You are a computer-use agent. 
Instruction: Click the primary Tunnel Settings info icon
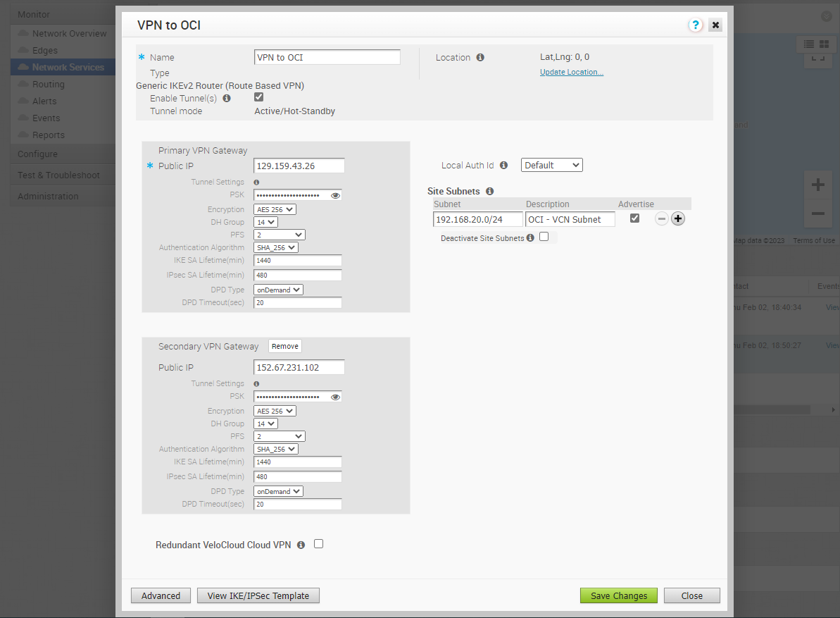coord(256,183)
